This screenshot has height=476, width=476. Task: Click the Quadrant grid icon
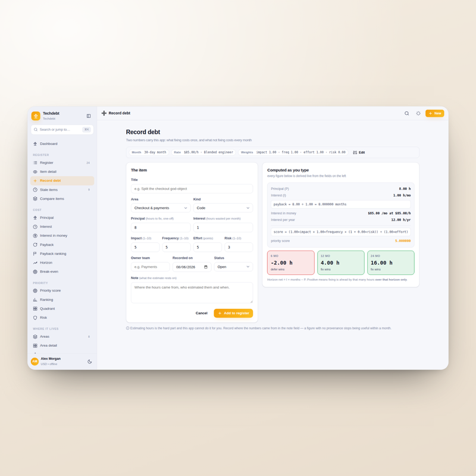35,309
